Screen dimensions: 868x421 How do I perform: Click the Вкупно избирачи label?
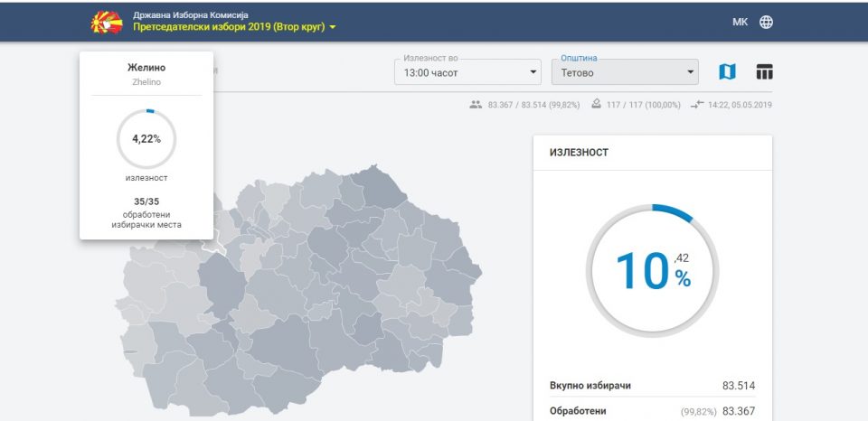pyautogui.click(x=590, y=386)
